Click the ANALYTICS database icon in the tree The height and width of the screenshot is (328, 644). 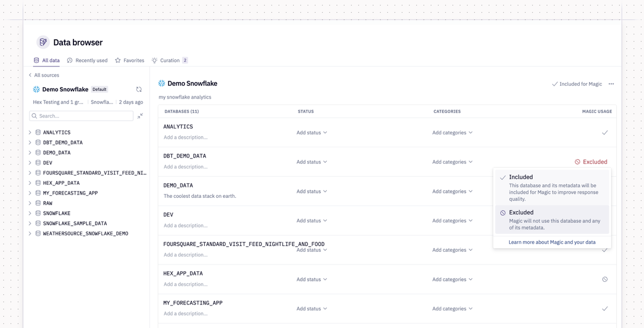(x=38, y=132)
